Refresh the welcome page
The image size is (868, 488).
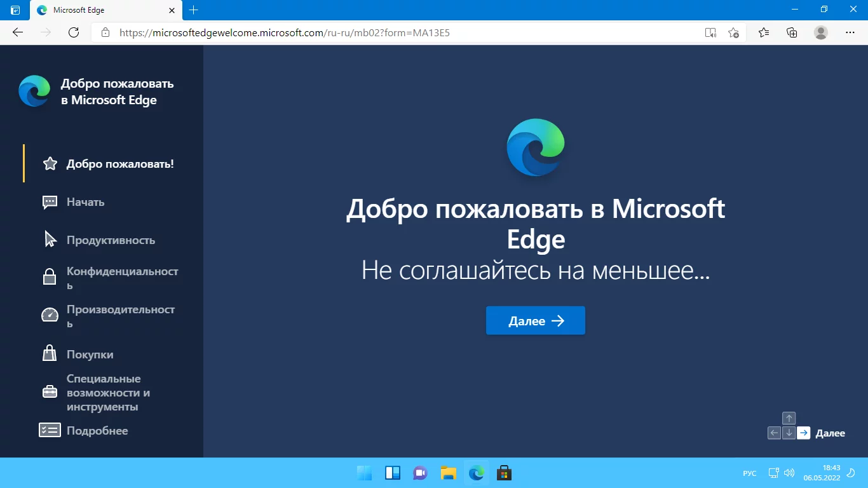point(74,32)
